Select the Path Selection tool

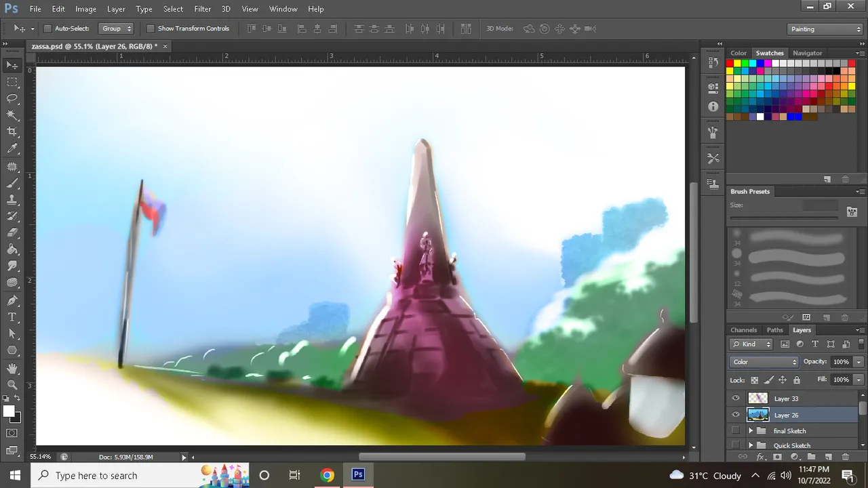(x=12, y=334)
